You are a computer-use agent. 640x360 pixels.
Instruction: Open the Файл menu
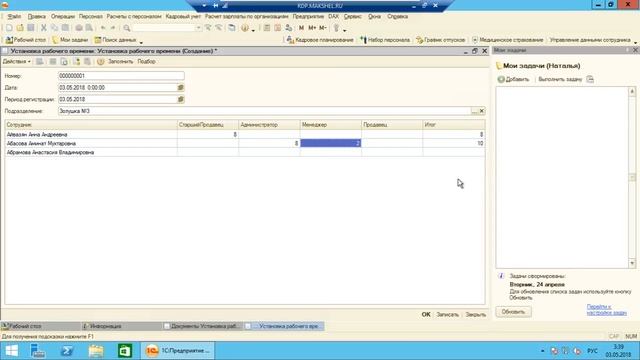[14, 16]
